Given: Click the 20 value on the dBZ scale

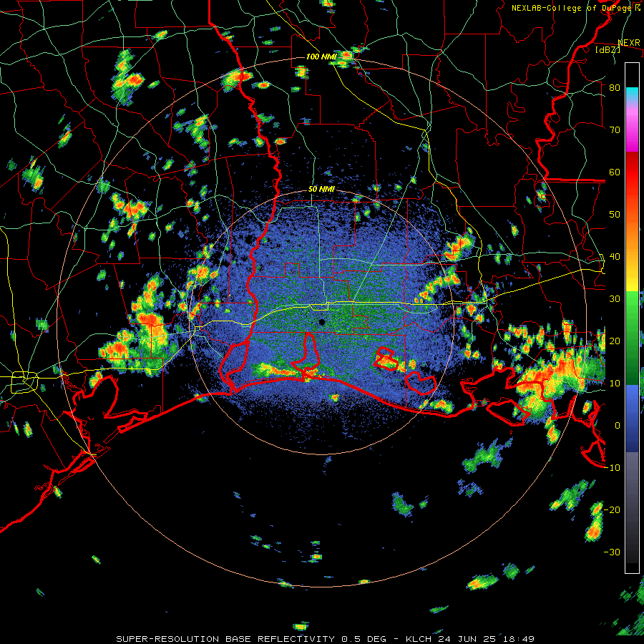Looking at the screenshot, I should (615, 341).
